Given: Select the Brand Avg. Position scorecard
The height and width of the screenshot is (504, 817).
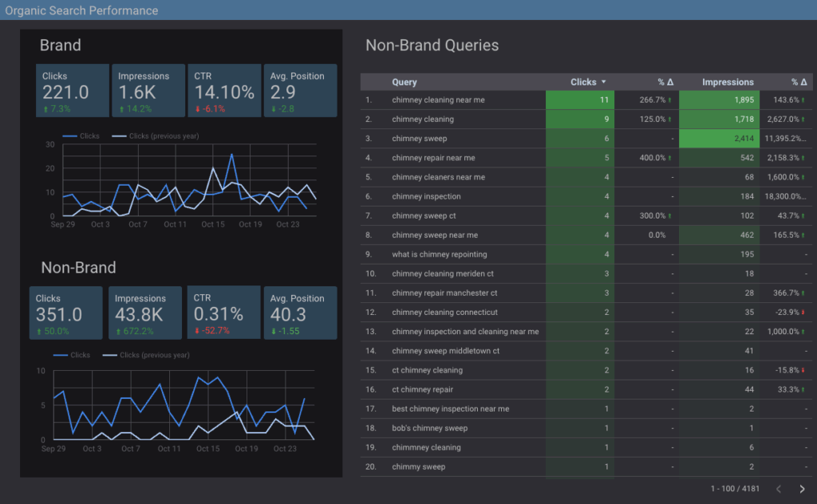Looking at the screenshot, I should pyautogui.click(x=297, y=91).
